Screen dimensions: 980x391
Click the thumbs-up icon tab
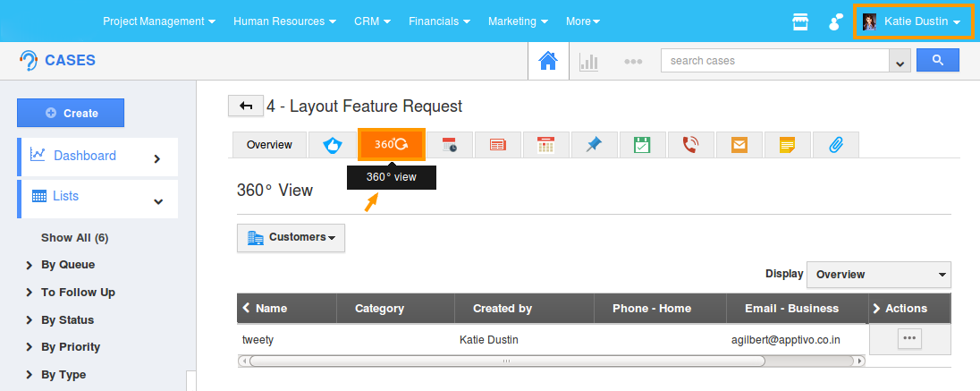[333, 145]
